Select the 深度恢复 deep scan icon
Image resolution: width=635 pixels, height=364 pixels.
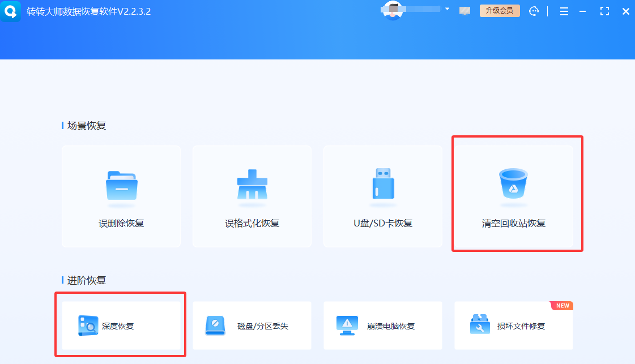coord(88,326)
